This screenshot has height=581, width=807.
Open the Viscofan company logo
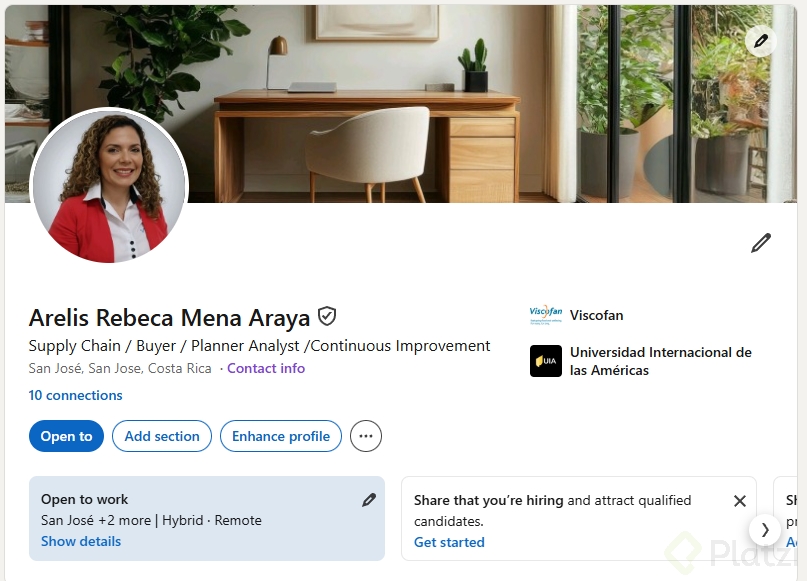546,315
